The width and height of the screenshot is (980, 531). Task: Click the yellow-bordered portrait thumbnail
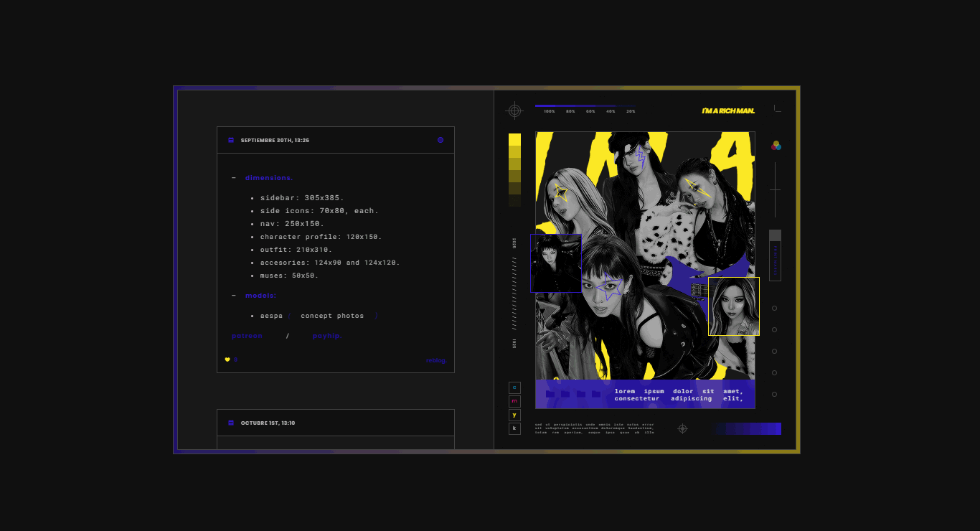click(734, 306)
